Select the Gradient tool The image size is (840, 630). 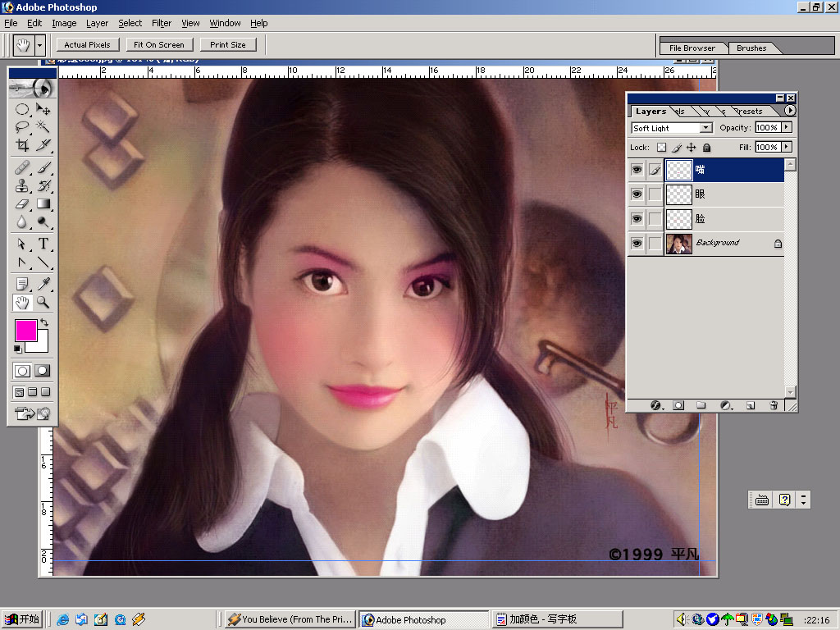click(x=43, y=203)
